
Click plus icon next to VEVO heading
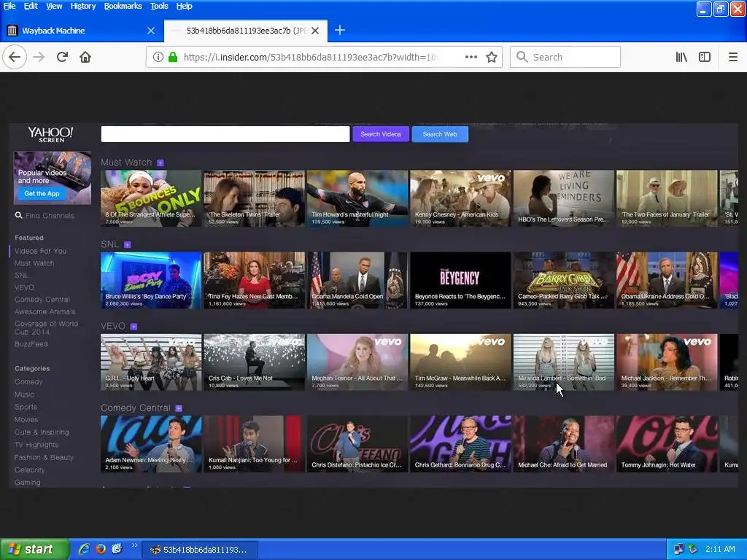click(134, 327)
